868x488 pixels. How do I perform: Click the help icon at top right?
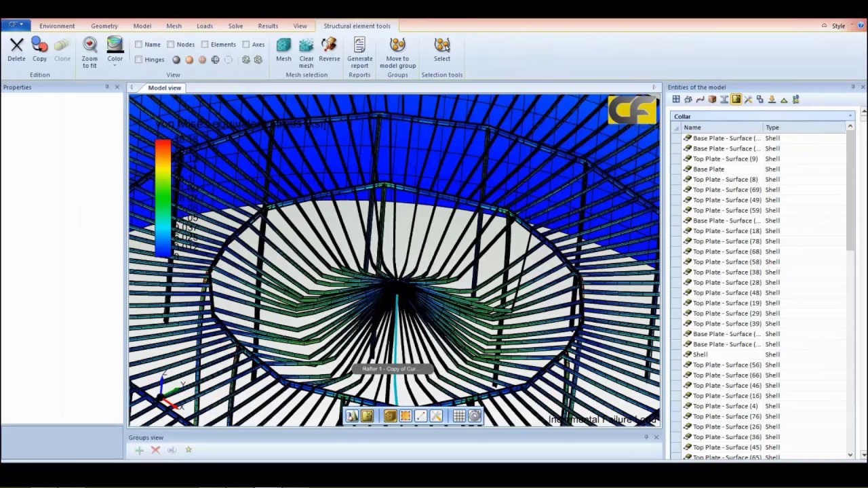point(861,26)
